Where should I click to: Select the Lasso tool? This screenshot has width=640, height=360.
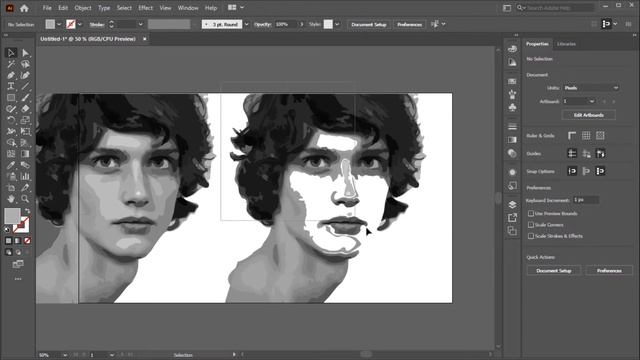(x=25, y=64)
